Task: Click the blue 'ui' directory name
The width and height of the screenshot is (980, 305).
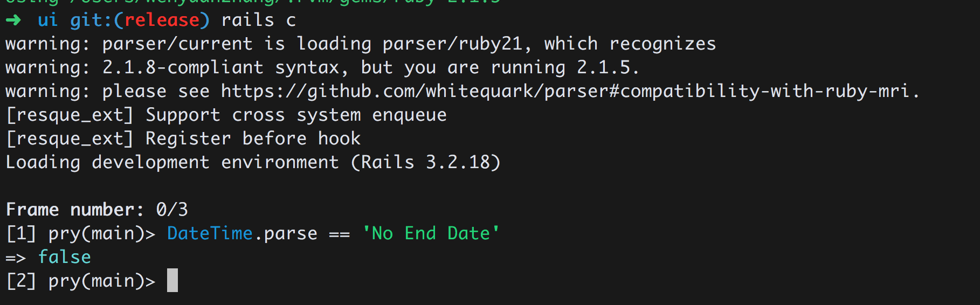Action: (47, 20)
